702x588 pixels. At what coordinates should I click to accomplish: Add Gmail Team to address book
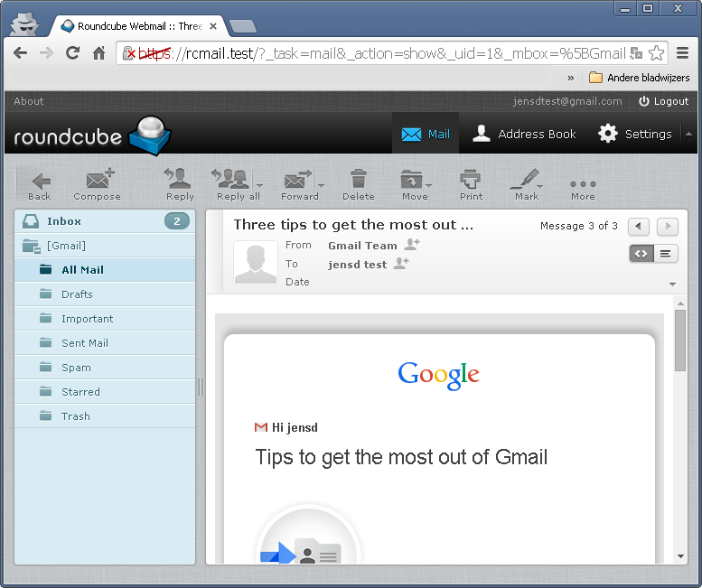pyautogui.click(x=412, y=245)
